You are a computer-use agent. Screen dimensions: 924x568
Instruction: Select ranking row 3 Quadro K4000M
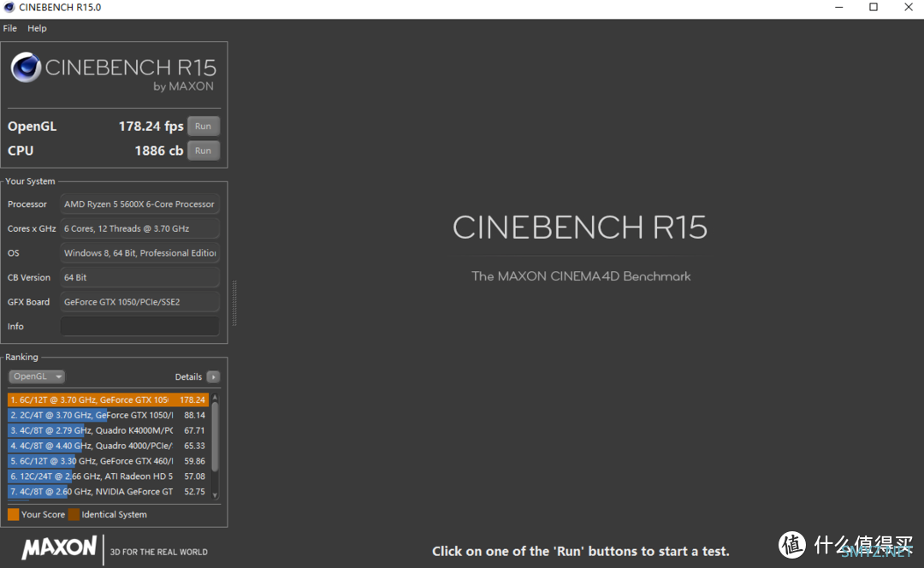pyautogui.click(x=108, y=431)
